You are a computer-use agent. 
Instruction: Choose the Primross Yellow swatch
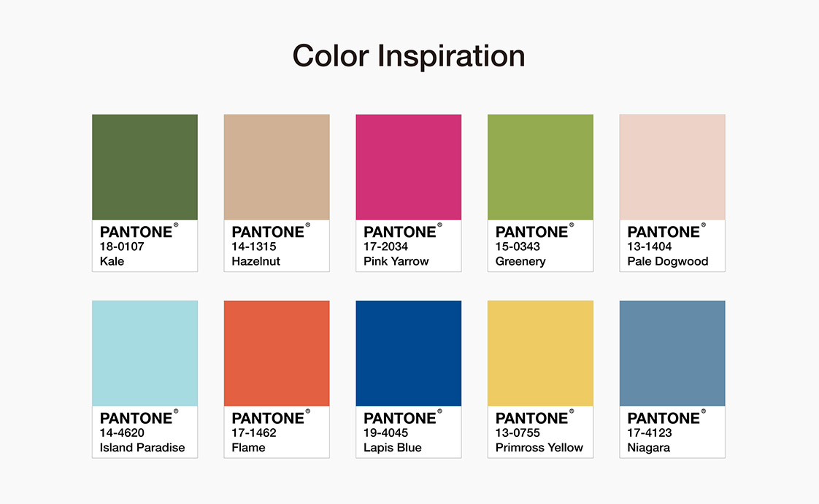[541, 353]
